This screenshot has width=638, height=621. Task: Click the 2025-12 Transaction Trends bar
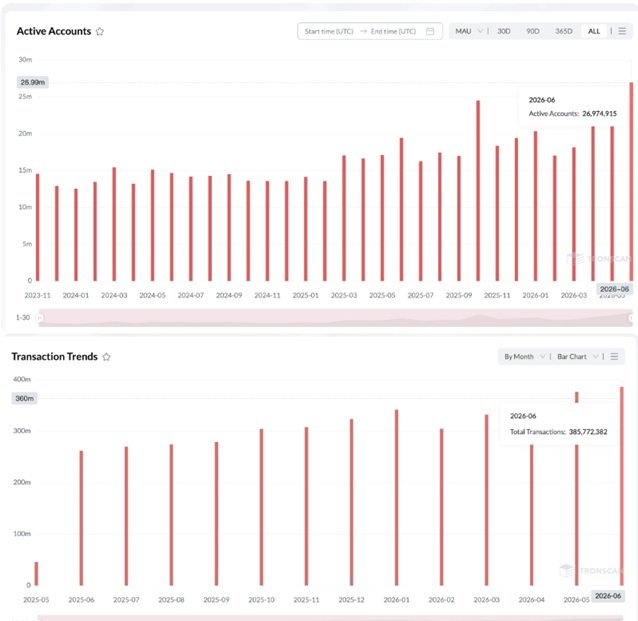click(352, 503)
